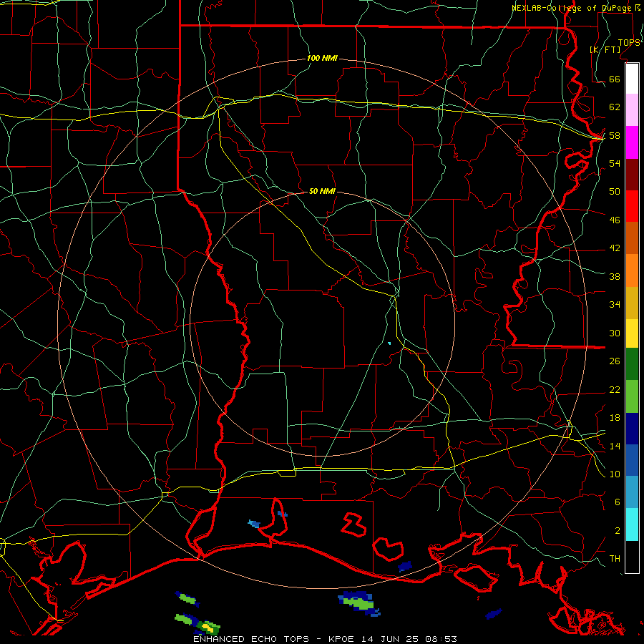This screenshot has width=644, height=644.
Task: Click the echo with the yellow core
Action: tap(208, 627)
